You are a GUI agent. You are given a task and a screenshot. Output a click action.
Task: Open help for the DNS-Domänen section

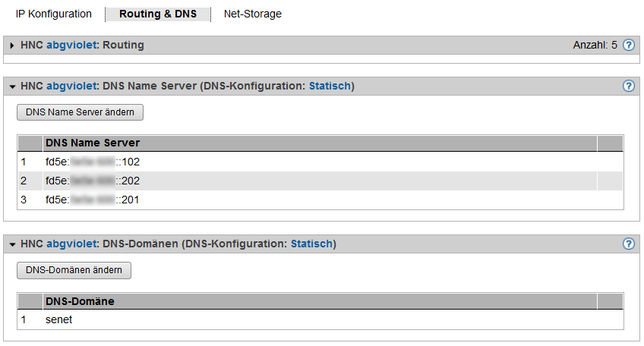coord(628,244)
